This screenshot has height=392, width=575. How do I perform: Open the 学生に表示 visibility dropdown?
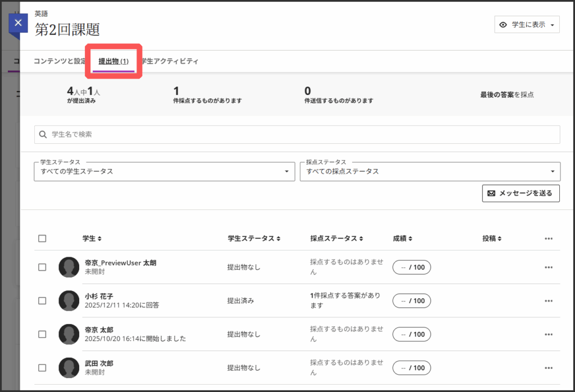click(x=527, y=25)
